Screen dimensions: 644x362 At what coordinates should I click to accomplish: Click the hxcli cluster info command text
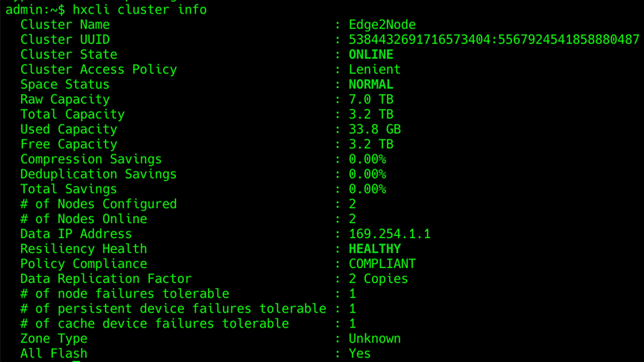coord(139,9)
